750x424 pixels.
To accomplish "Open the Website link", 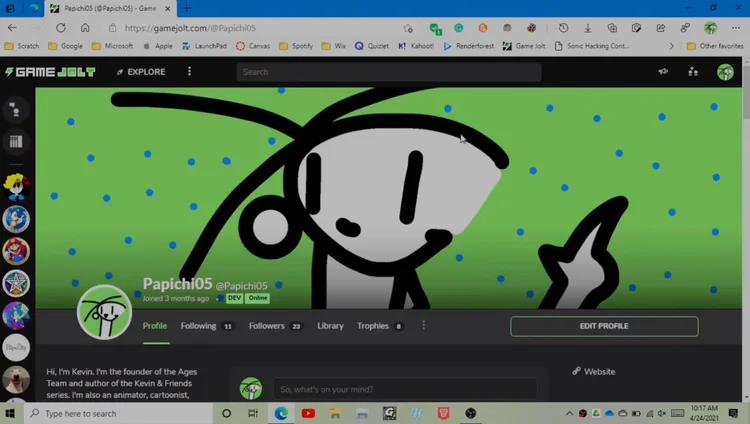I will point(594,371).
